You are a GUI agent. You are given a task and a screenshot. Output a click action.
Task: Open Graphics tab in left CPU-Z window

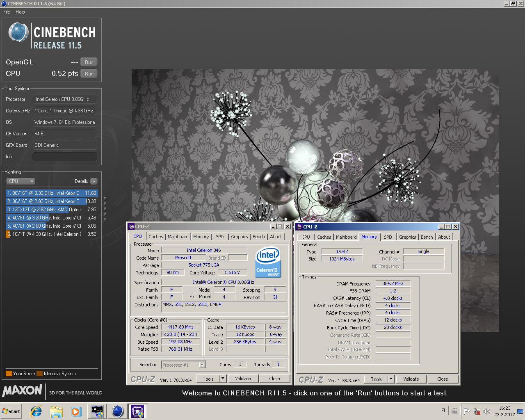(x=240, y=237)
